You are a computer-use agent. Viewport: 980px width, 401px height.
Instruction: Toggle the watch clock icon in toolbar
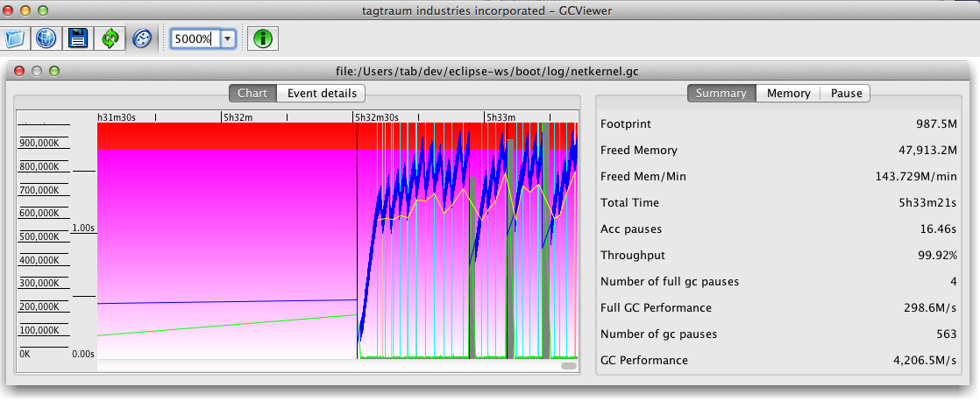click(x=142, y=39)
